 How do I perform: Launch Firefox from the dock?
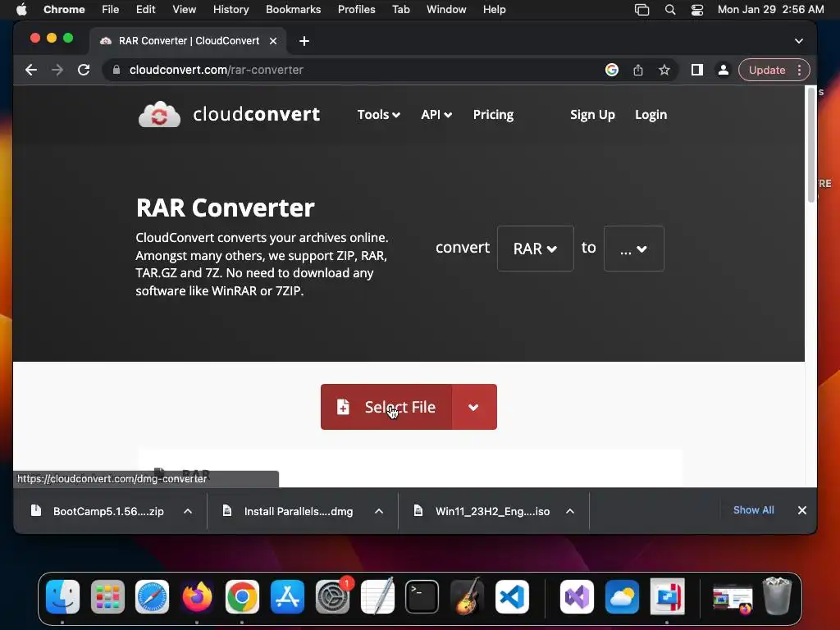coord(197,597)
